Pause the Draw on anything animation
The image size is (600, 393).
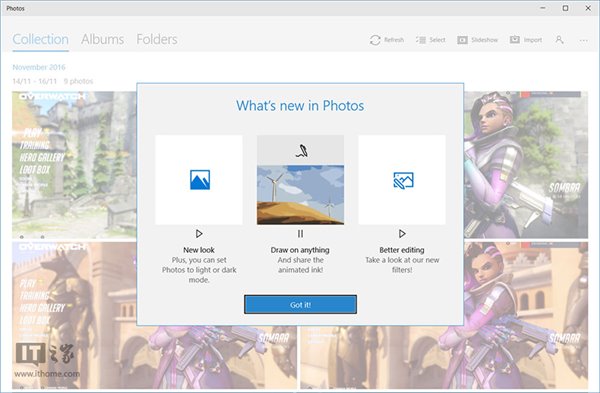click(x=300, y=233)
